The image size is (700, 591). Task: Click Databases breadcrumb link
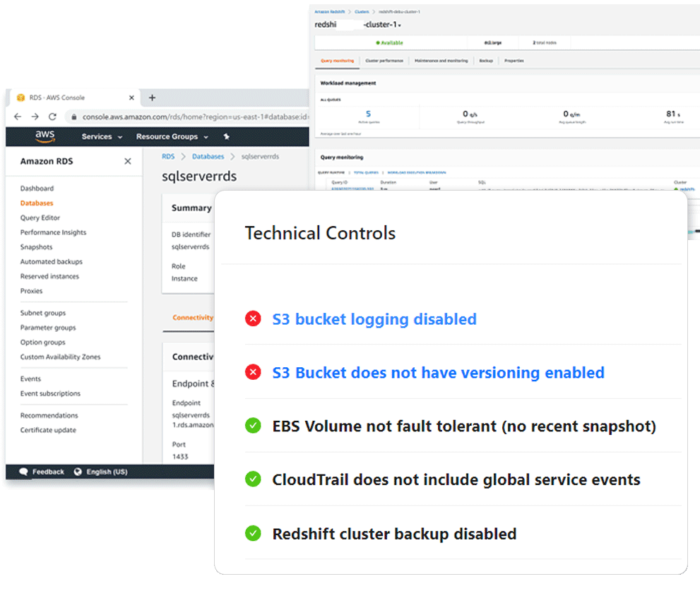pos(208,156)
